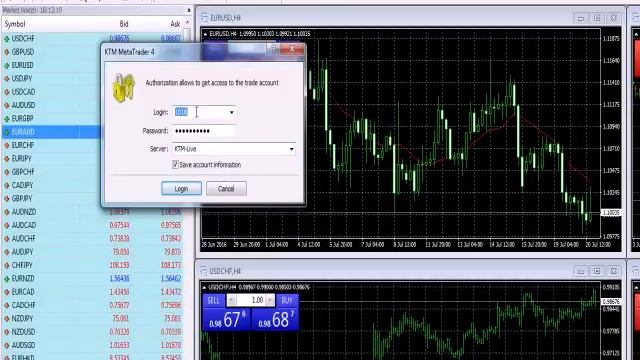The height and width of the screenshot is (360, 640).
Task: Select USDCAD row in Market Watch
Action: (x=92, y=92)
